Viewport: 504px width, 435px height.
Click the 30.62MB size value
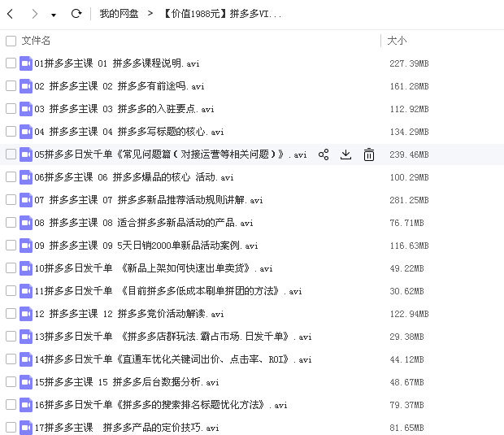coord(407,291)
